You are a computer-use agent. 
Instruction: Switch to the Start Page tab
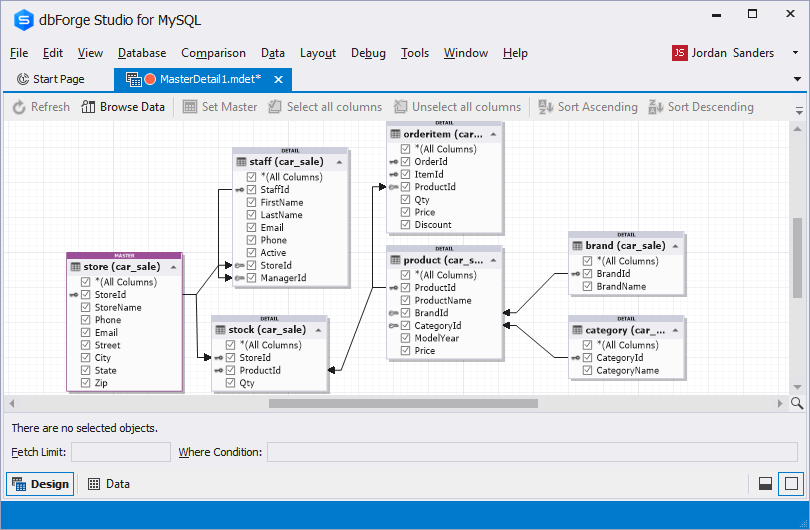(x=51, y=79)
